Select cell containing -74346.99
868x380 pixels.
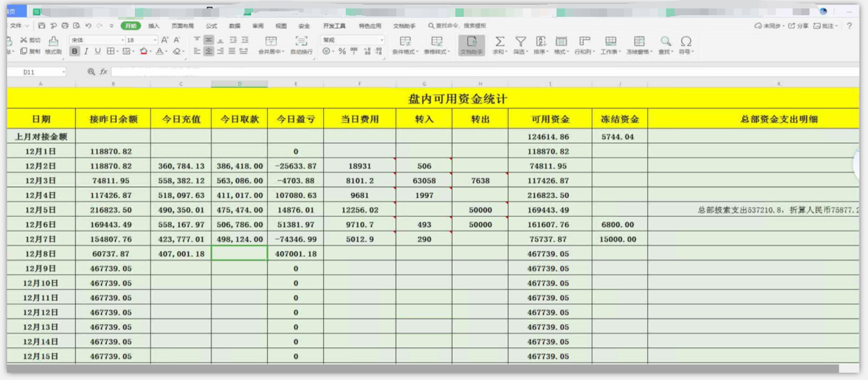(296, 239)
